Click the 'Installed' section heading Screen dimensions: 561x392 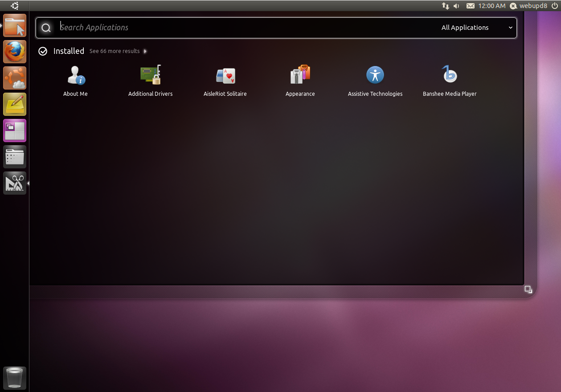tap(69, 51)
